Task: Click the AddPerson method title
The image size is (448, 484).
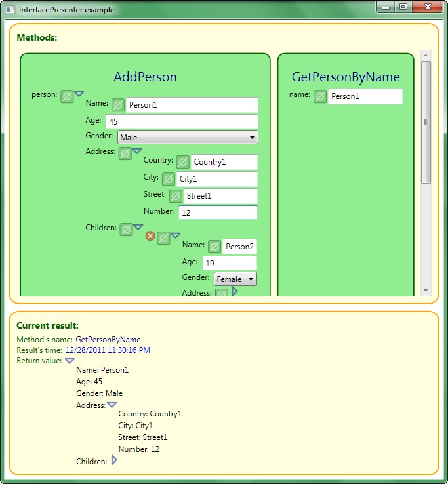Action: (x=145, y=77)
